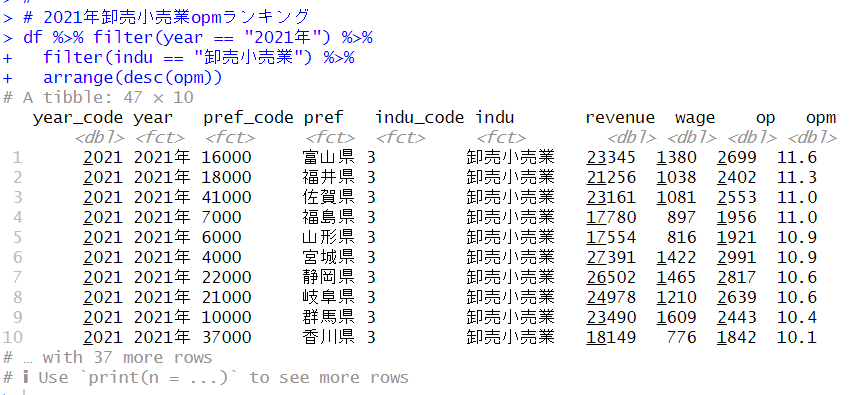Click revenue value 17780
Screen dimensions: 855x395
pos(611,217)
